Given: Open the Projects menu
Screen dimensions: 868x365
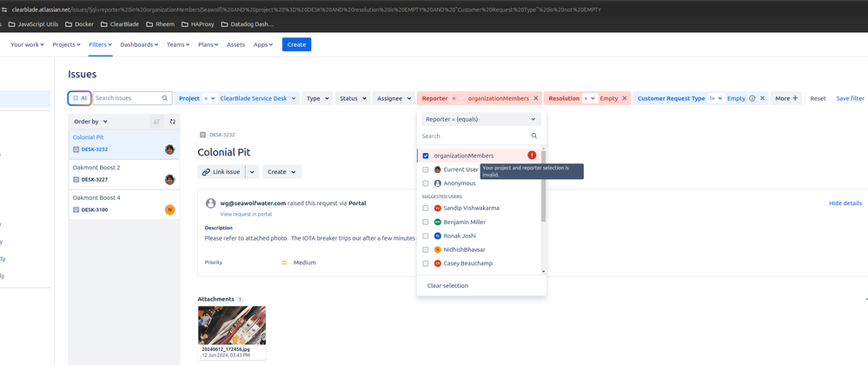Looking at the screenshot, I should point(66,45).
